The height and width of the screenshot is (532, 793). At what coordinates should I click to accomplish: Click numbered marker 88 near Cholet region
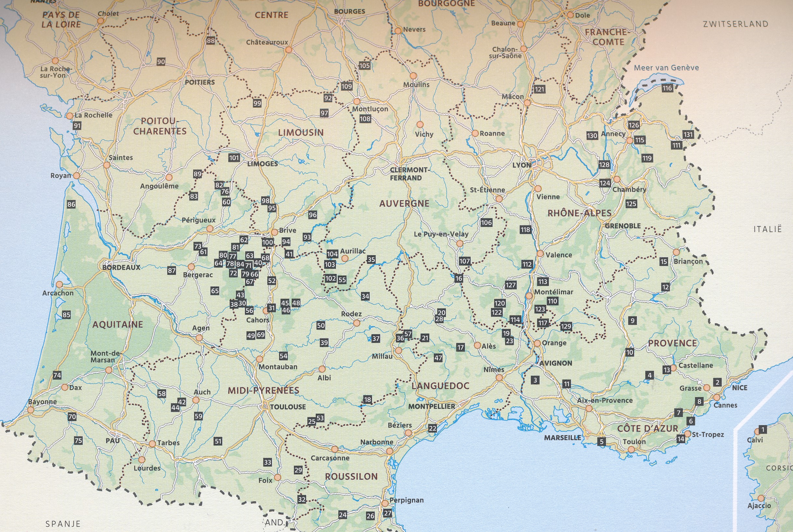coord(211,41)
